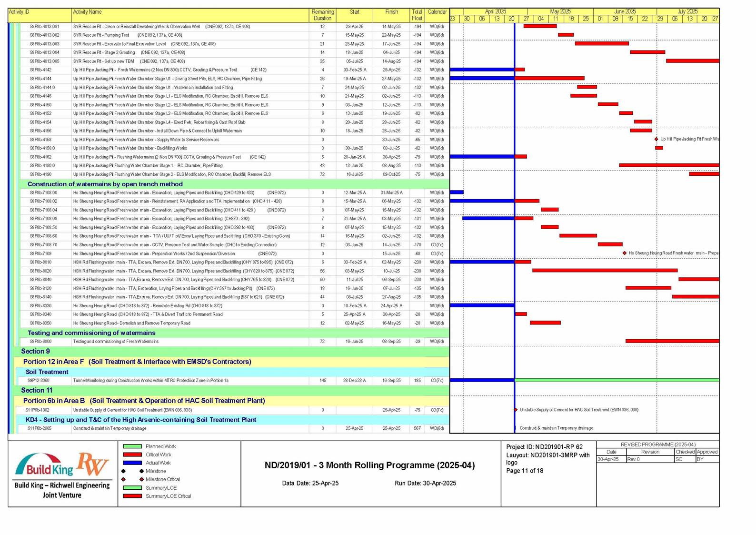The height and width of the screenshot is (535, 756).
Task: Click the April 2025 timescale header
Action: point(495,11)
